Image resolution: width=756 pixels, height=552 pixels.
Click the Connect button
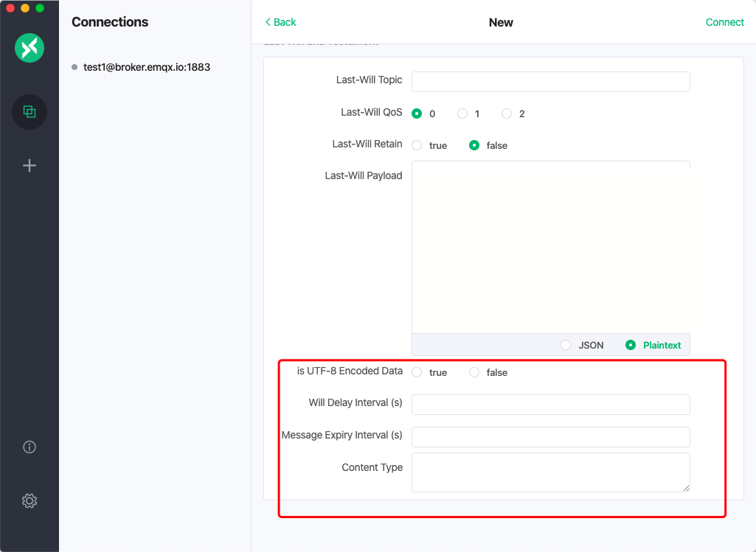click(x=724, y=22)
